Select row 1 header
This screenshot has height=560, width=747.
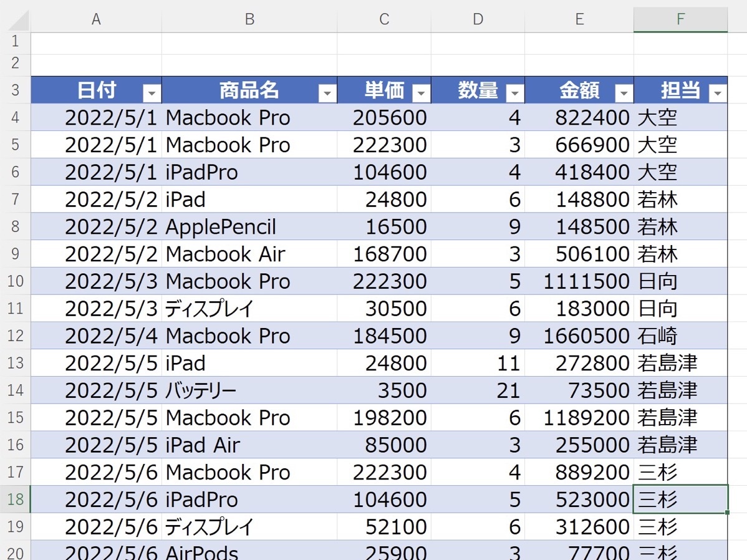tap(15, 41)
